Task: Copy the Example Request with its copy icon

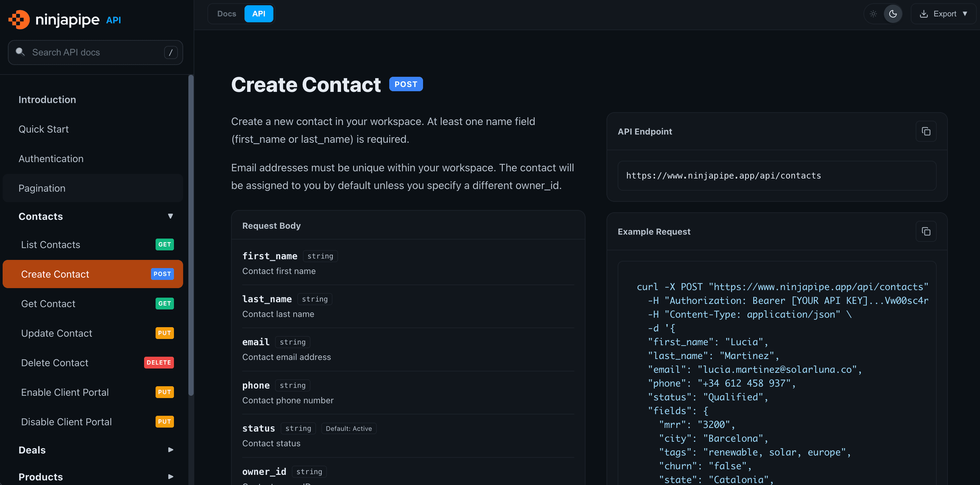Action: (x=926, y=231)
